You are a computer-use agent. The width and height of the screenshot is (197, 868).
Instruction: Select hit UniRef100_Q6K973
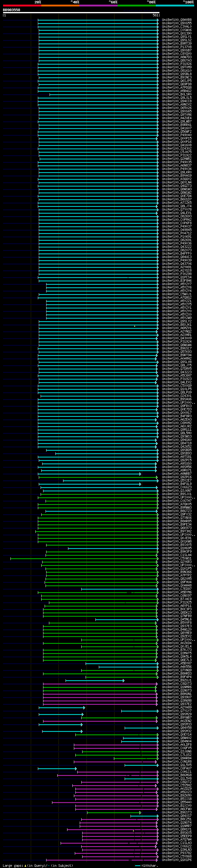(x=177, y=528)
